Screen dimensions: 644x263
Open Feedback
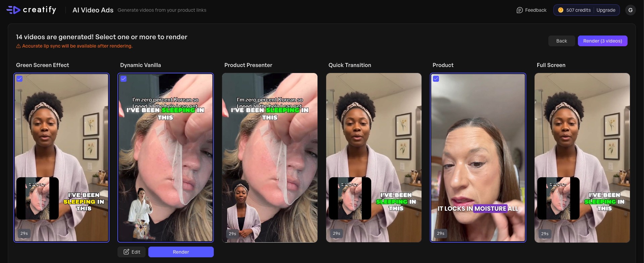532,10
